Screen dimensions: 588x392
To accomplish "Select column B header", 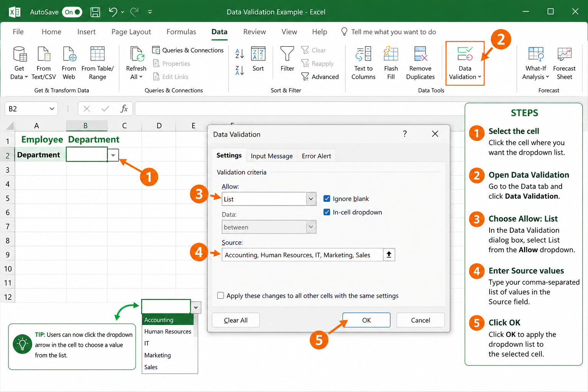I will tap(87, 126).
